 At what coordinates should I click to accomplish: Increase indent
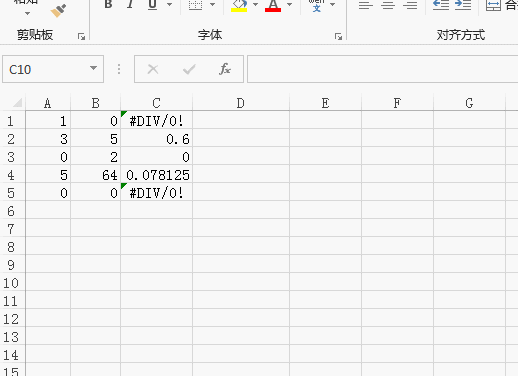coord(463,5)
